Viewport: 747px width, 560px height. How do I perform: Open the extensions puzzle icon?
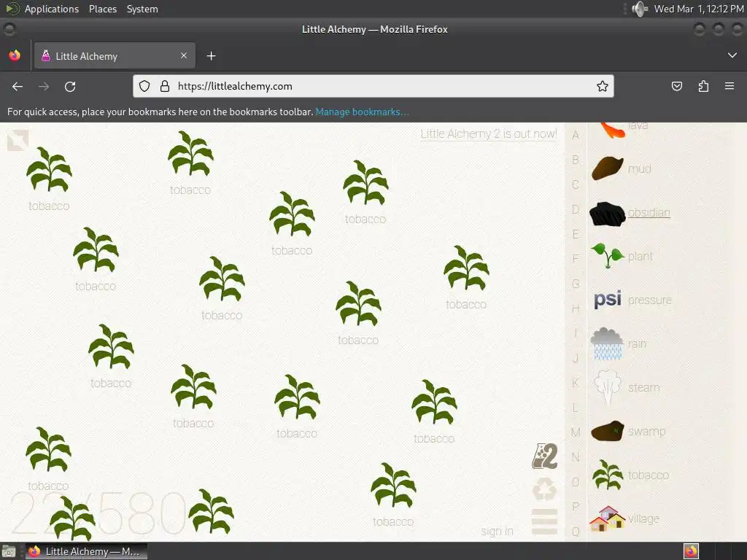703,86
